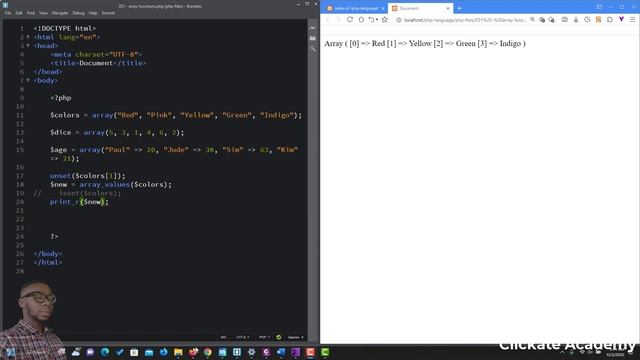Open Word from taskbar
The height and width of the screenshot is (360, 640).
(x=281, y=352)
